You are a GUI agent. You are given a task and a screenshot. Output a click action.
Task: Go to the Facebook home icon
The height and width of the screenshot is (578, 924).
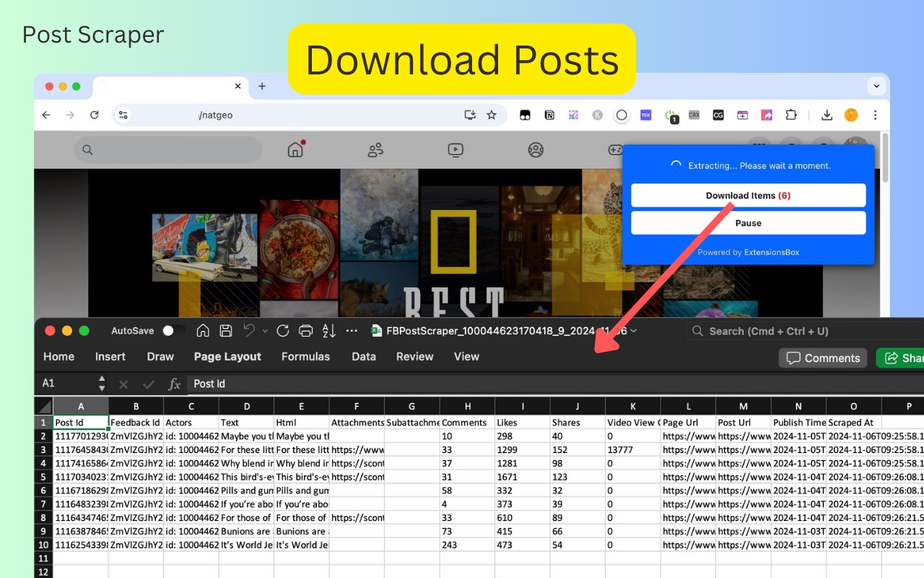click(295, 150)
